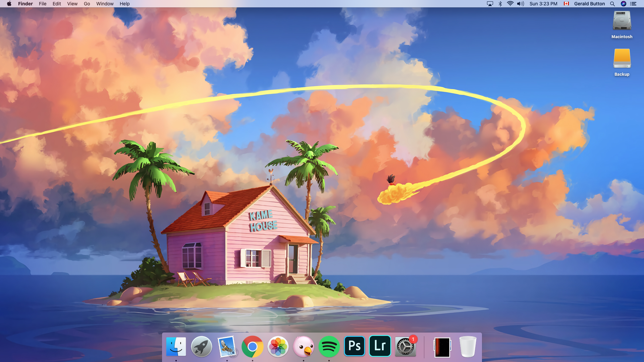Click the Wi-Fi menu bar icon
Image resolution: width=644 pixels, height=362 pixels.
(510, 4)
